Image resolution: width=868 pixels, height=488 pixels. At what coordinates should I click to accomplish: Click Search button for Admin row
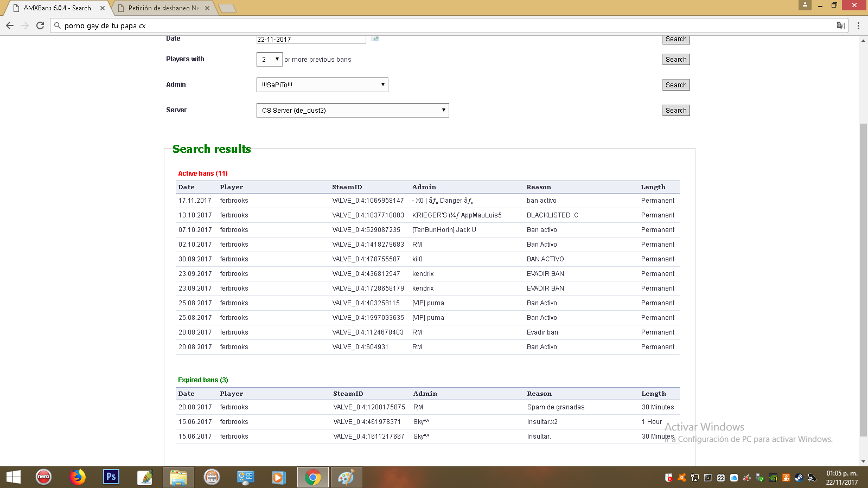click(x=676, y=85)
